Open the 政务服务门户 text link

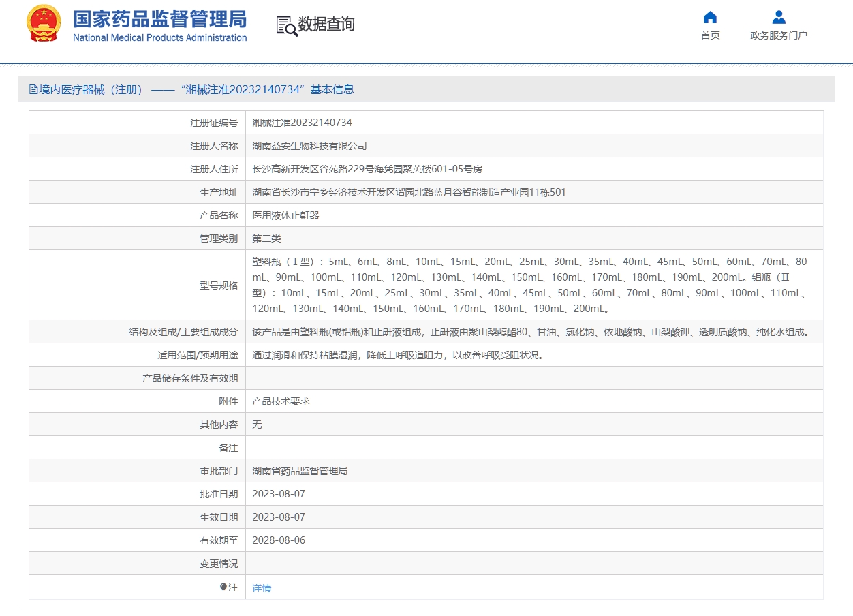point(779,35)
